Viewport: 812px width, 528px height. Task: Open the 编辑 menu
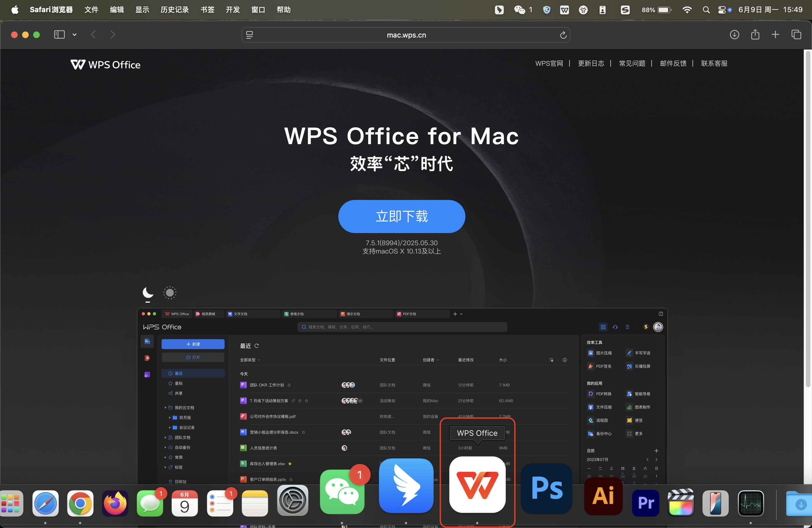[x=117, y=10]
